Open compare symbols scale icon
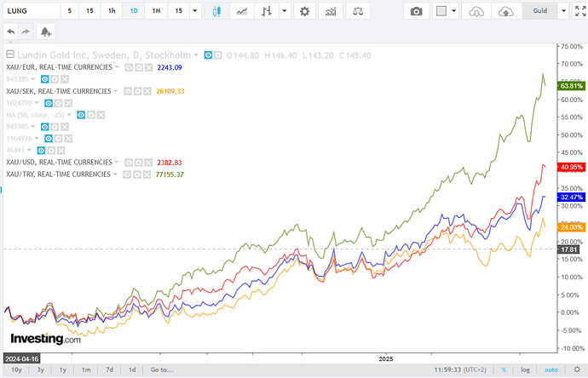 [x=358, y=11]
